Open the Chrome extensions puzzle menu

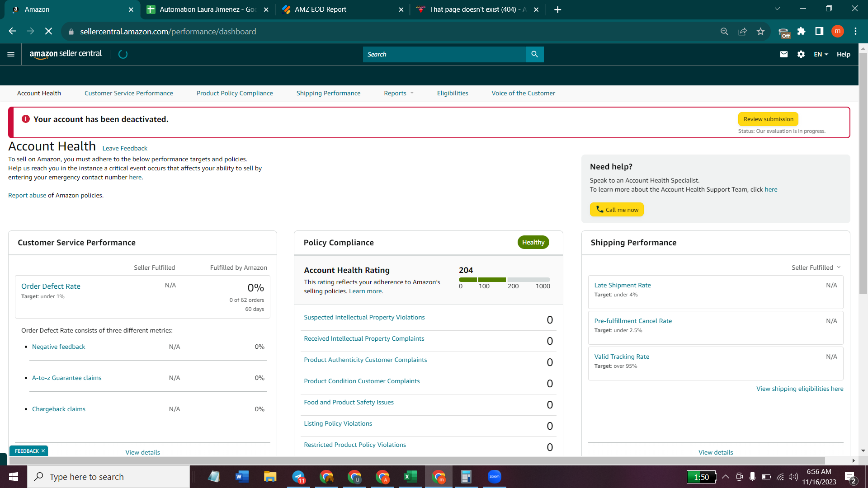coord(801,31)
